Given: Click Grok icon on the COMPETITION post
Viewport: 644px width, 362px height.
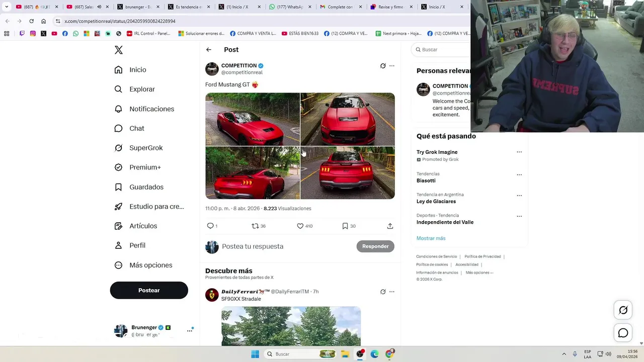Looking at the screenshot, I should point(383,66).
